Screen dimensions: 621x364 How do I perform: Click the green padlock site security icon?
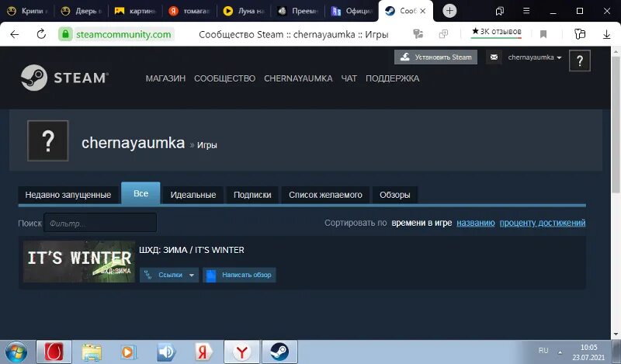point(66,34)
